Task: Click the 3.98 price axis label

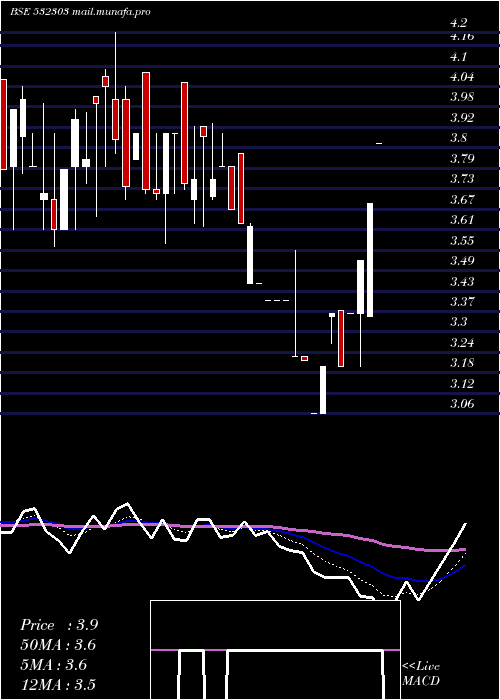Action: 462,97
